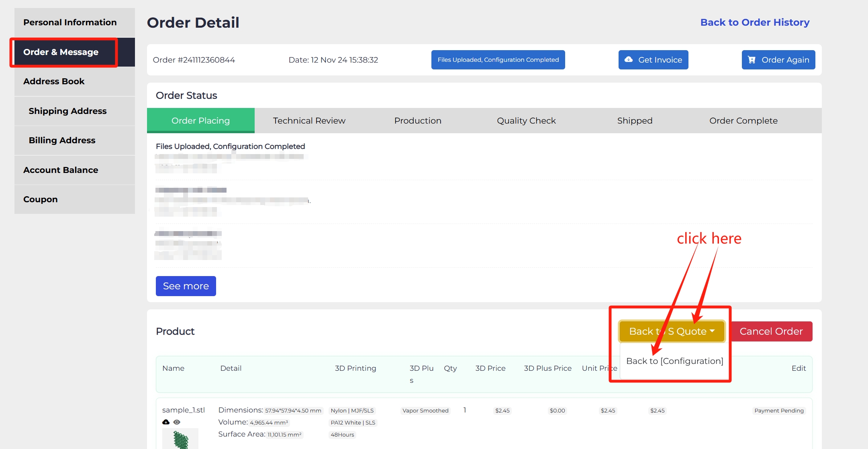Click the Files Uploaded, Configuration Completed status badge
This screenshot has width=868, height=449.
[x=498, y=60]
